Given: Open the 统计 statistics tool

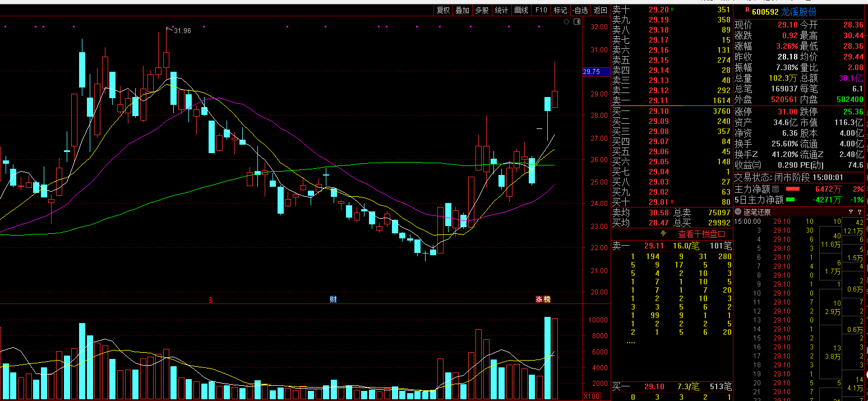Looking at the screenshot, I should coord(502,10).
